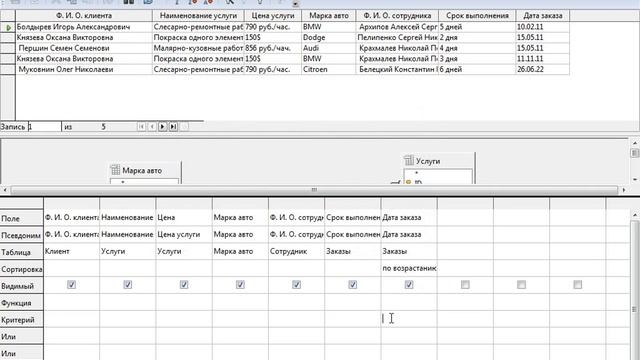Click Критерий cell under Дата заказа column

click(x=409, y=319)
